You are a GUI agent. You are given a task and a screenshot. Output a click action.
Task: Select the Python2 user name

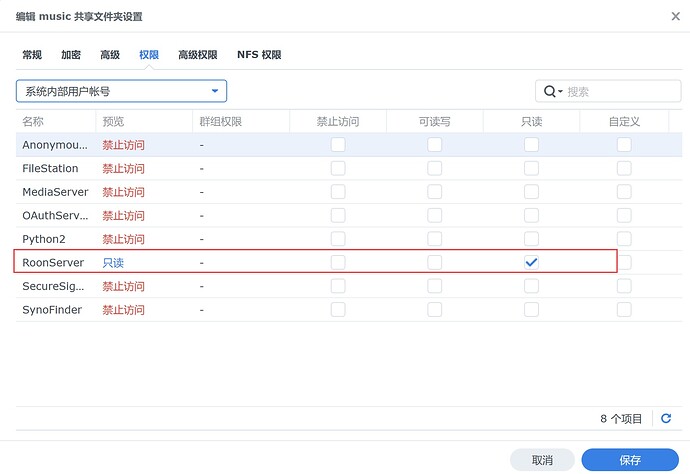pos(44,239)
